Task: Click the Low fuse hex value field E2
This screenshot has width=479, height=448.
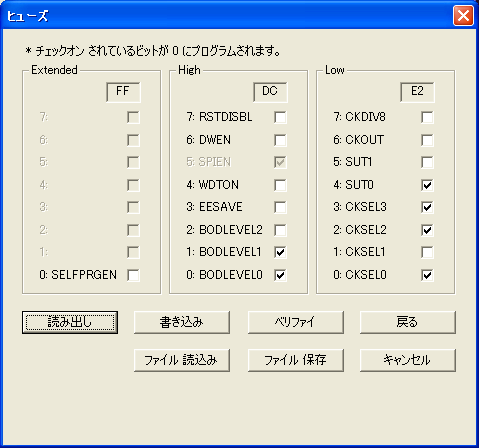Action: coord(417,92)
